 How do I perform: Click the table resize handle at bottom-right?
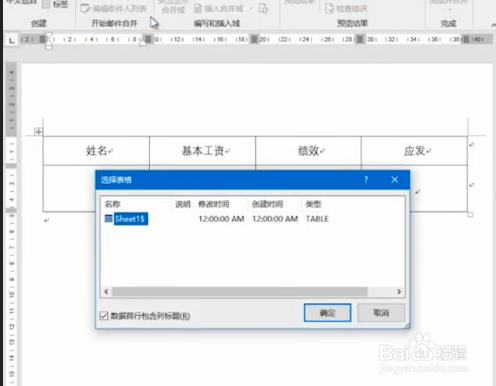click(x=470, y=215)
